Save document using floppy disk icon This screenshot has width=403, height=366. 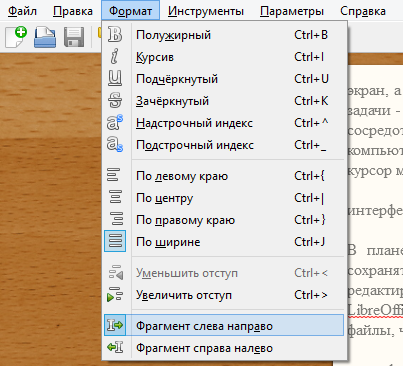click(x=74, y=37)
